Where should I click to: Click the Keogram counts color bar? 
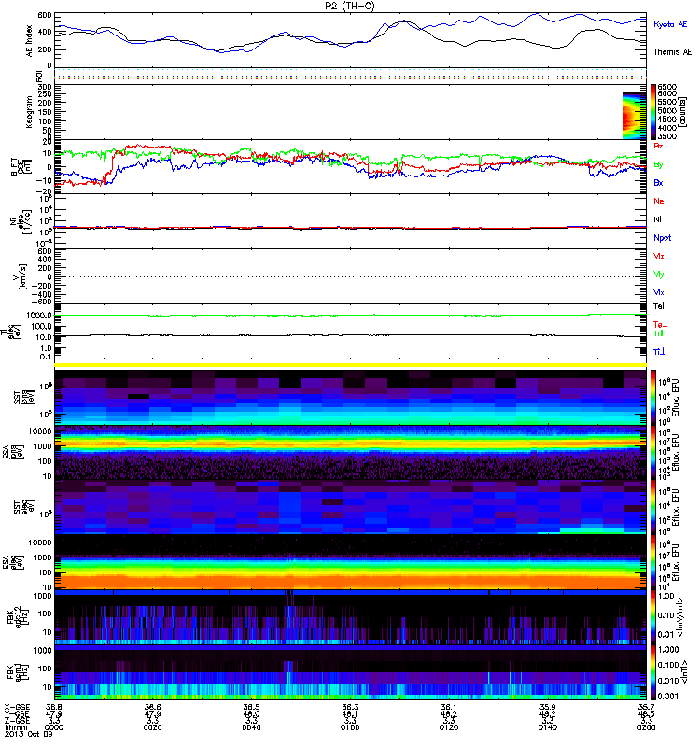653,112
